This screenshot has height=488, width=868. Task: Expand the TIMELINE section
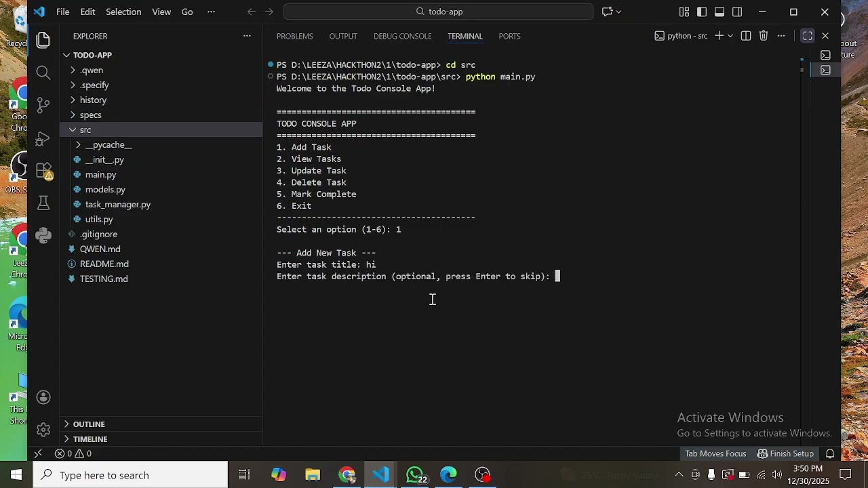[x=161, y=439]
